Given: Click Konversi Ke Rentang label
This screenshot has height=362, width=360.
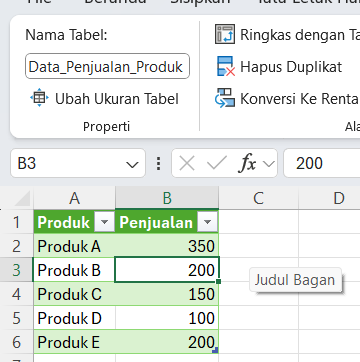Looking at the screenshot, I should (x=300, y=99).
